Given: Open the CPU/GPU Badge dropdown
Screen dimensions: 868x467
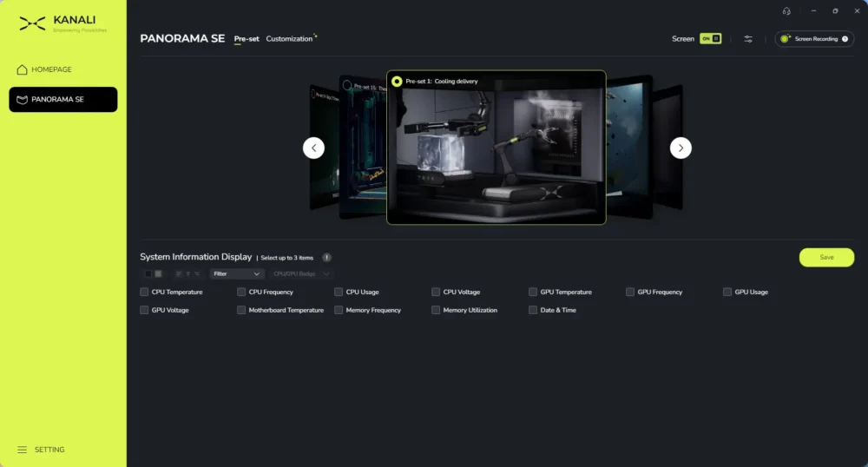Looking at the screenshot, I should pyautogui.click(x=301, y=274).
